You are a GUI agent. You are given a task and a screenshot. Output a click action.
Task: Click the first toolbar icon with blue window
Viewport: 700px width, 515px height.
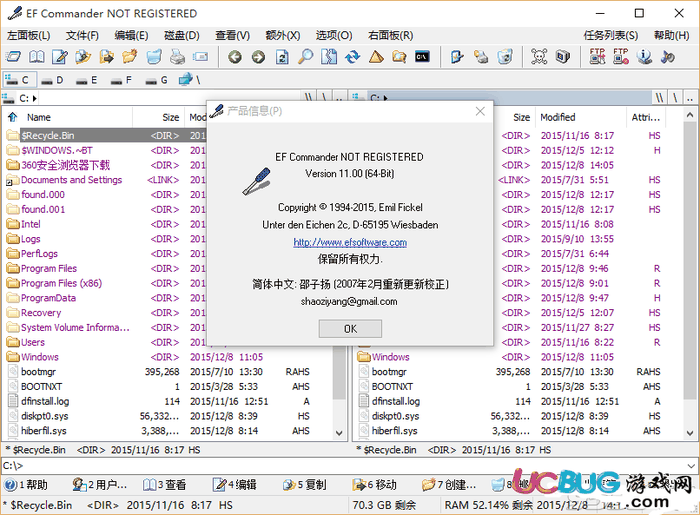(13, 57)
